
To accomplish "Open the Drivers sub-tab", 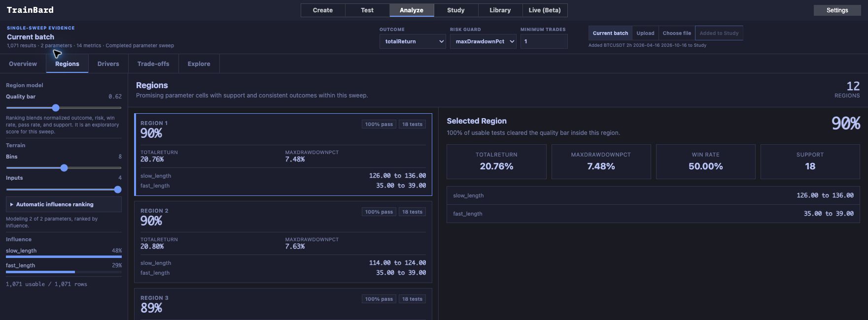I will [x=108, y=64].
